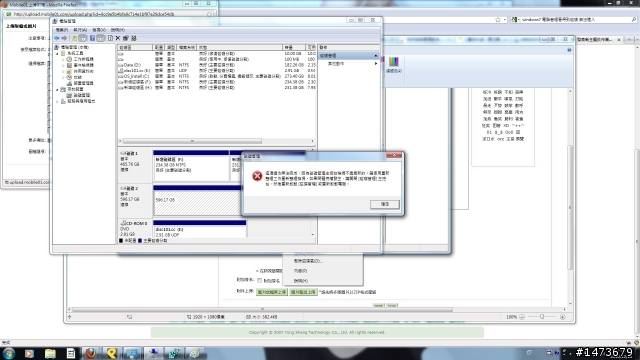Open the Windows Start orb
The image size is (640, 360).
tap(9, 353)
